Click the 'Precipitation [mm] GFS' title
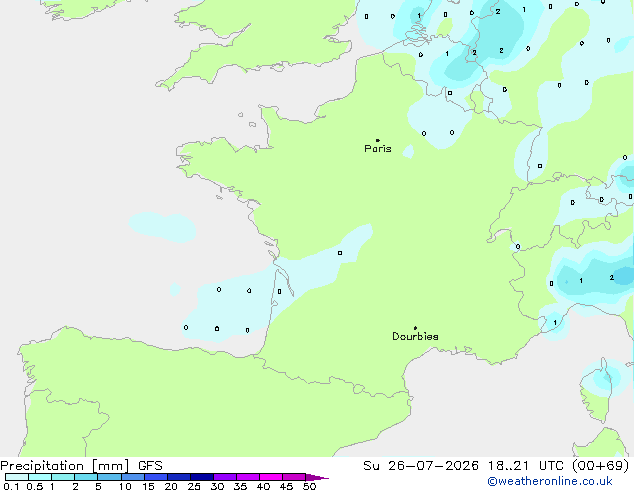Image resolution: width=634 pixels, height=490 pixels. [x=81, y=466]
